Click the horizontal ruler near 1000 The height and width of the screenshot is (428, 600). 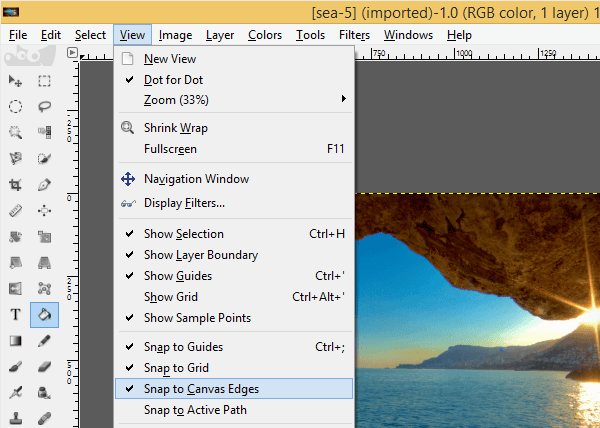(x=464, y=54)
